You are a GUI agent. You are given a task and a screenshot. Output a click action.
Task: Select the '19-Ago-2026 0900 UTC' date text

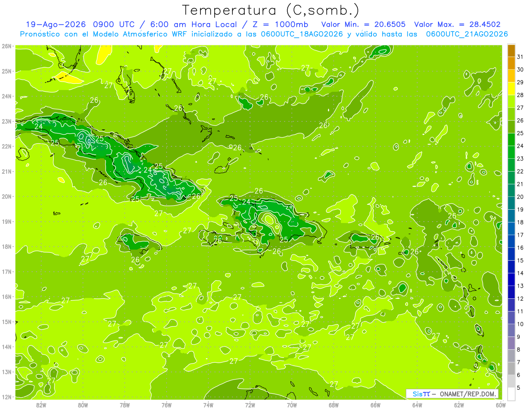[81, 24]
